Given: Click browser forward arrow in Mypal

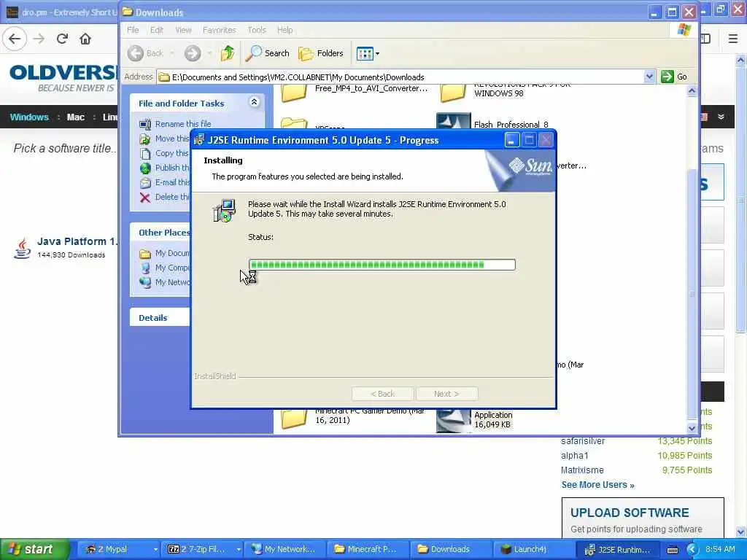Looking at the screenshot, I should tap(39, 39).
